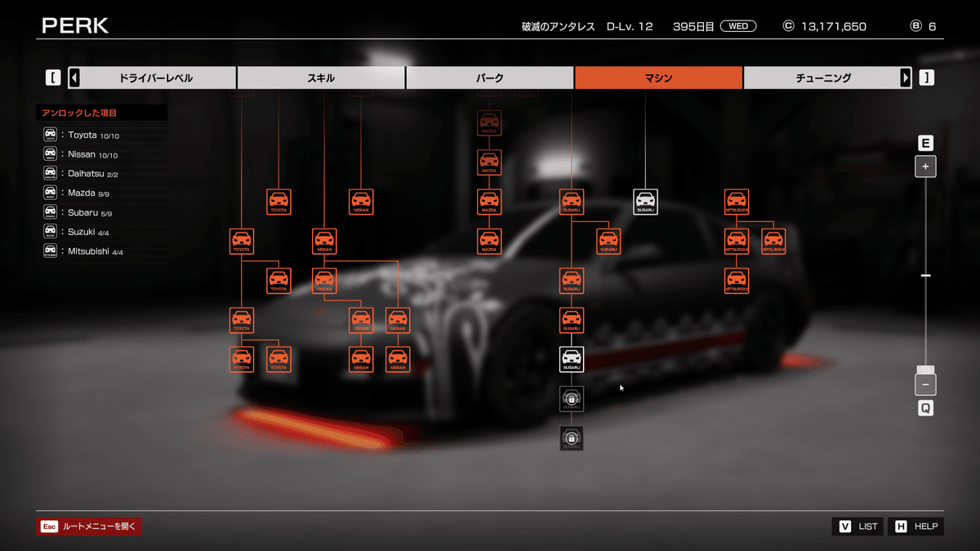Select the orange Subaru node just above the white one

572,320
